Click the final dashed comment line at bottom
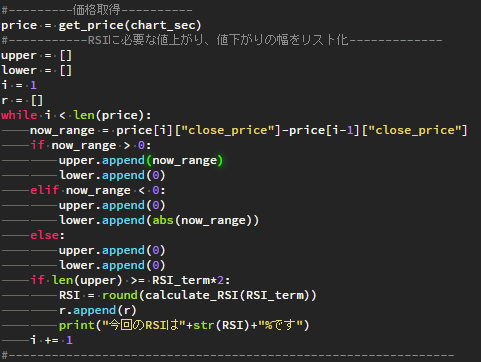481x362 pixels. click(x=228, y=355)
